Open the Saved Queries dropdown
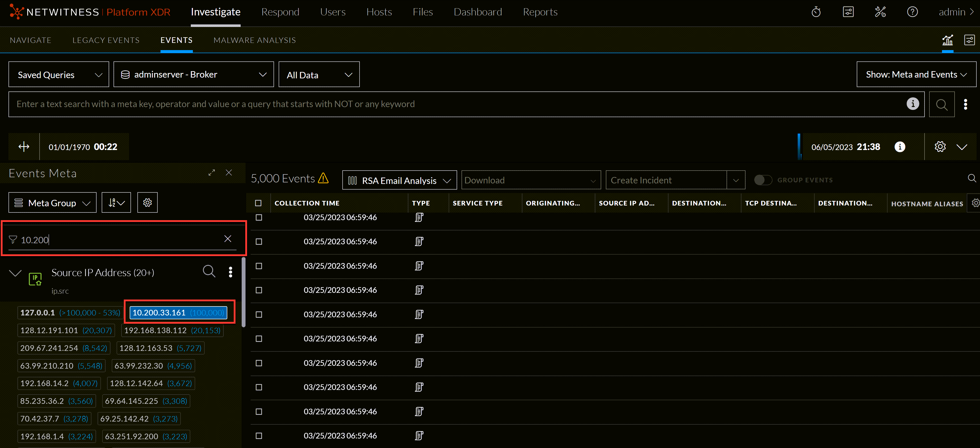Image resolution: width=980 pixels, height=448 pixels. click(x=59, y=74)
